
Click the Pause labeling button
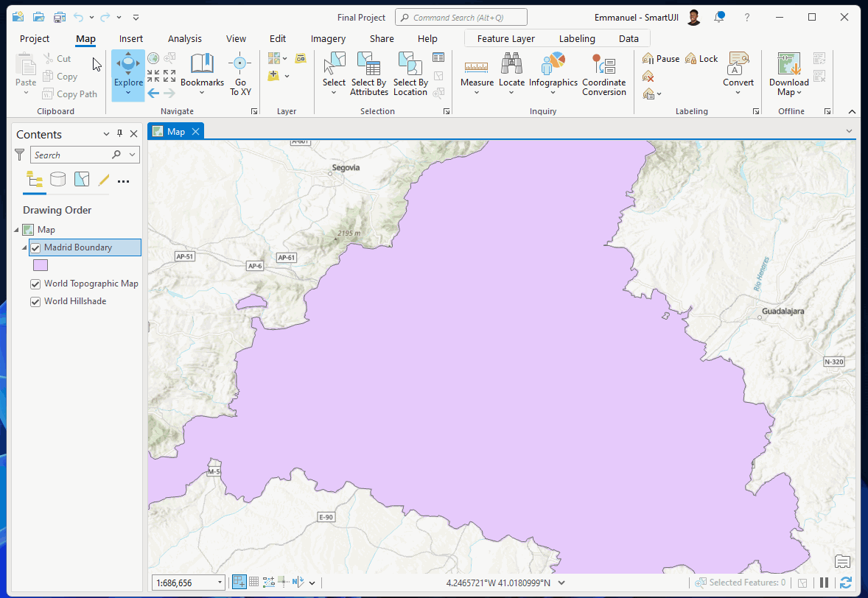point(661,59)
